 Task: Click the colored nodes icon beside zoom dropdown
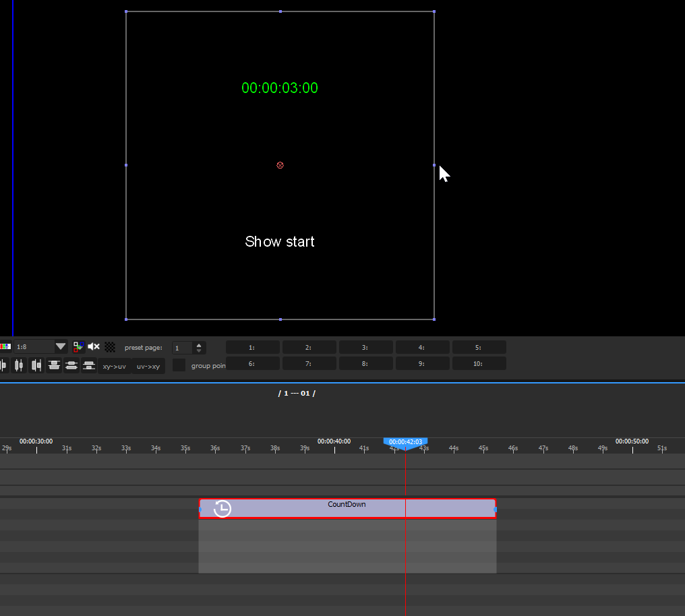(78, 347)
